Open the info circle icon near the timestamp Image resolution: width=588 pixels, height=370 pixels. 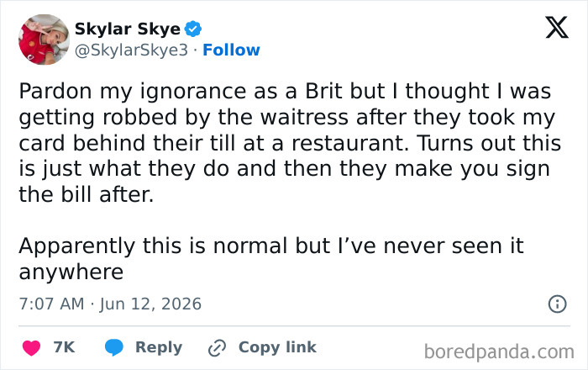click(557, 304)
